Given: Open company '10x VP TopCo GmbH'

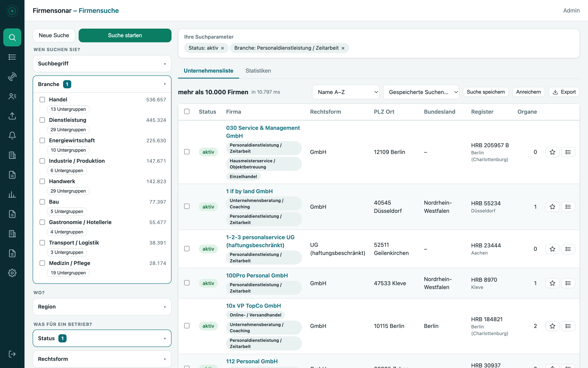Looking at the screenshot, I should [x=253, y=306].
